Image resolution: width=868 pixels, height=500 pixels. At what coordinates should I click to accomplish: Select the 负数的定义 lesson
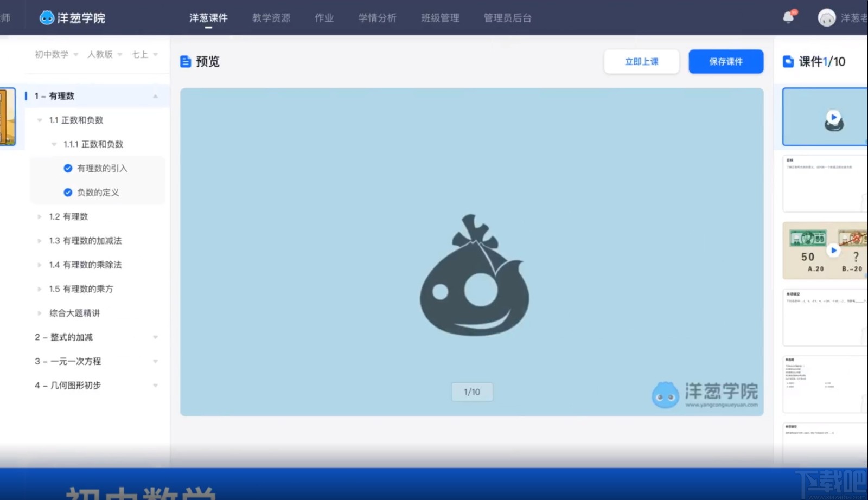coord(98,192)
